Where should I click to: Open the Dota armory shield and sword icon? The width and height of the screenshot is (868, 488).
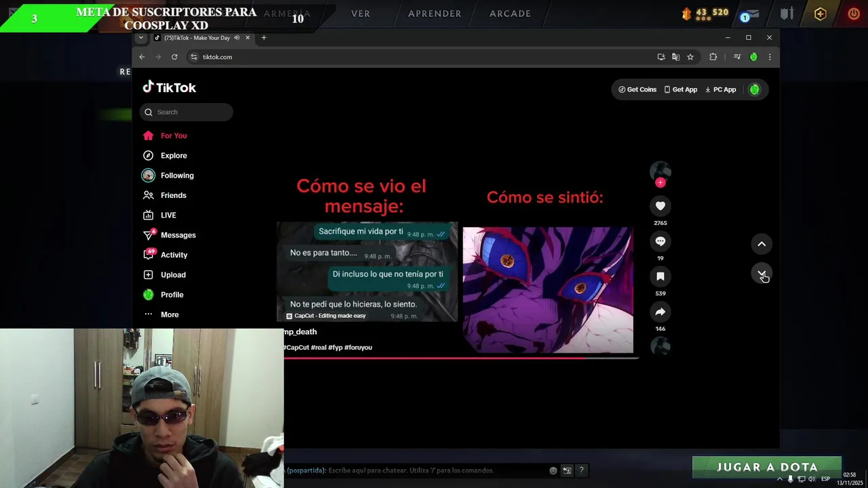pos(787,14)
